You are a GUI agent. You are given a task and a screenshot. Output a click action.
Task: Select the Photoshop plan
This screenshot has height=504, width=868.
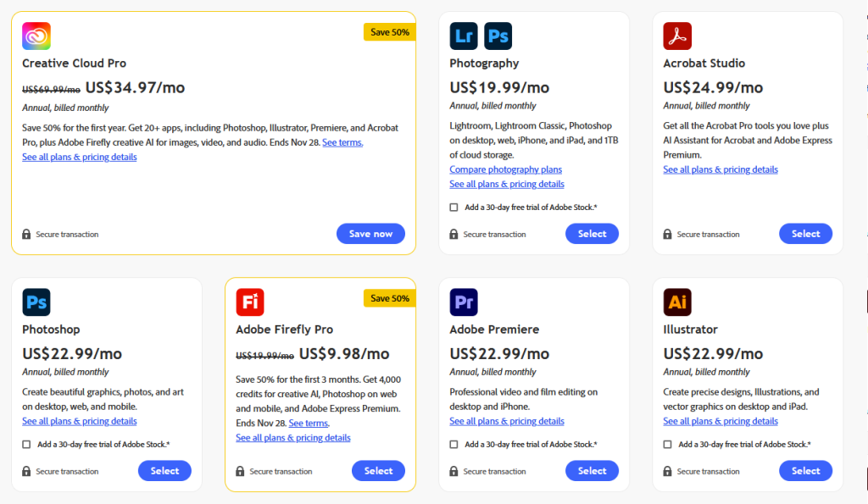point(164,471)
